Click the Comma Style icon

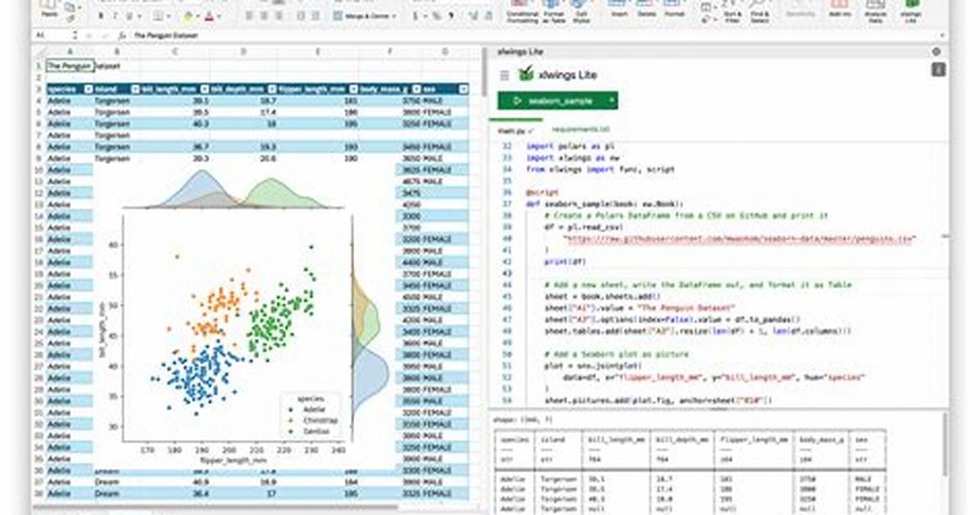click(x=451, y=16)
